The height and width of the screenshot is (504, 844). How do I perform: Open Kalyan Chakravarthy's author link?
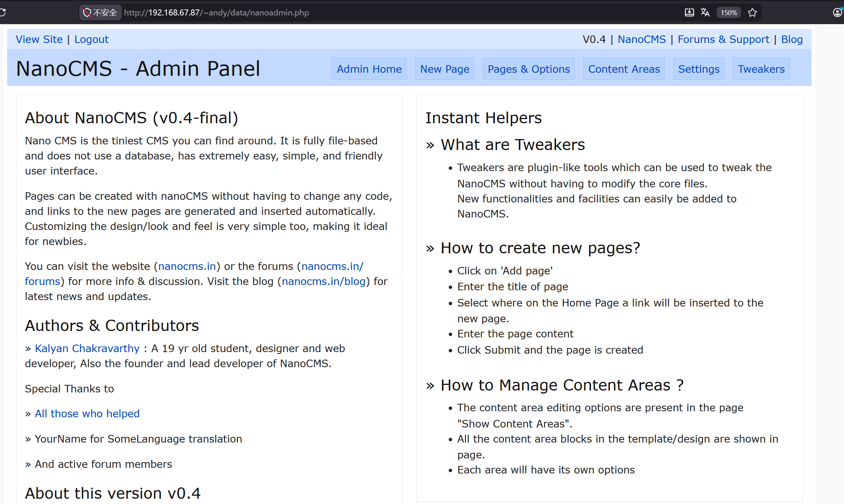[87, 349]
